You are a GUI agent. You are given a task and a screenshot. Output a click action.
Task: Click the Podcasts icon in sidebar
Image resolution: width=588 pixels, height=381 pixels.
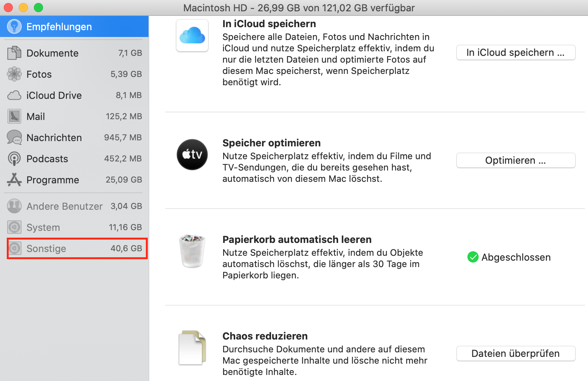[x=14, y=159]
